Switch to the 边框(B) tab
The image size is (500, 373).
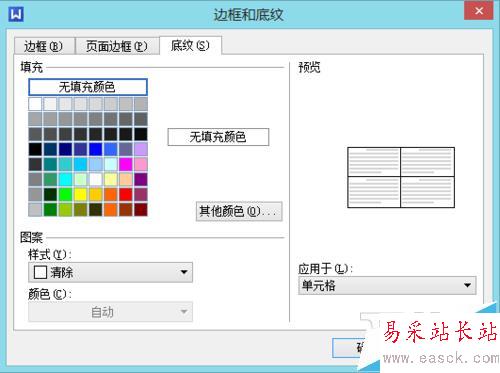coord(44,46)
